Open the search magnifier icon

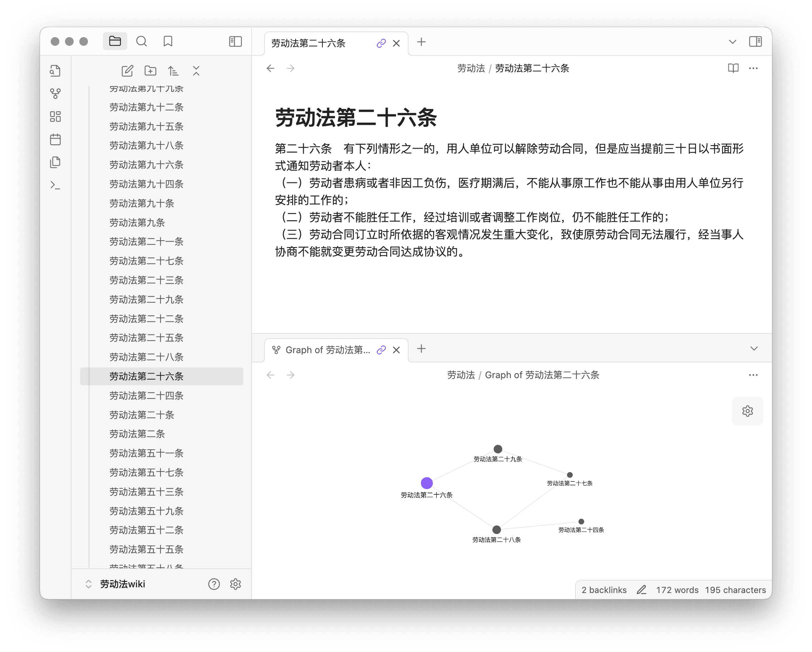(x=142, y=41)
